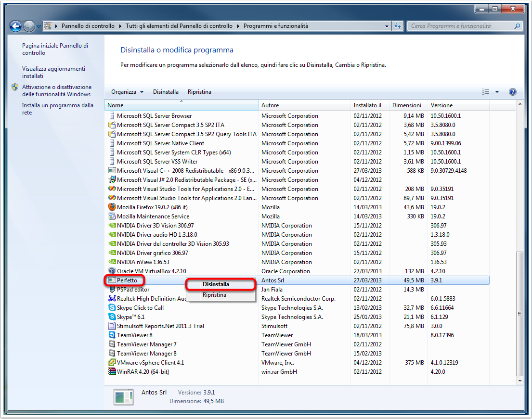Click the NVIDIA nView 136.53 icon
Screen dimensions: 532x419
[x=112, y=262]
